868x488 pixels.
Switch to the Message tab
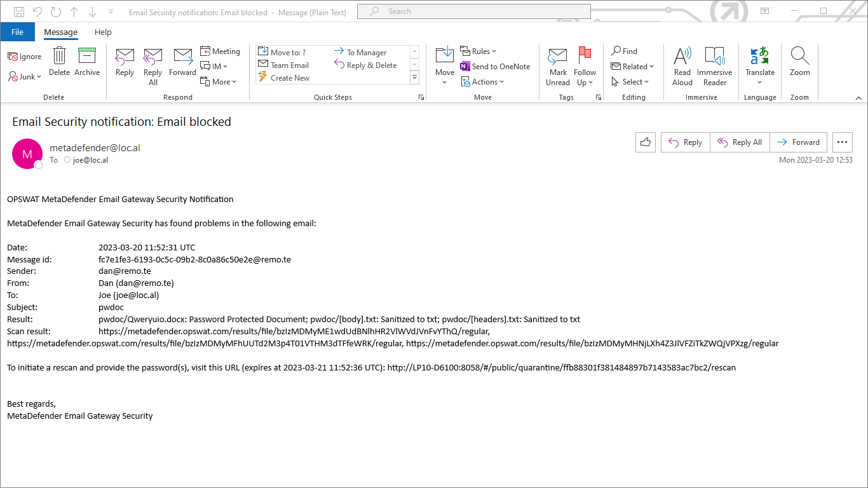61,32
